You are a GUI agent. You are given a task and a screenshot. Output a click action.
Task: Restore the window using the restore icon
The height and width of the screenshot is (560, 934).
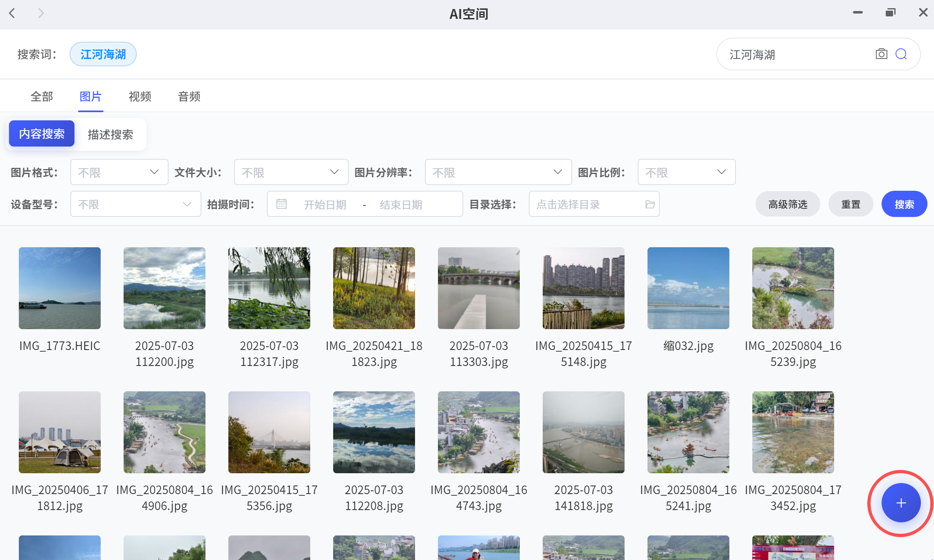[x=890, y=13]
